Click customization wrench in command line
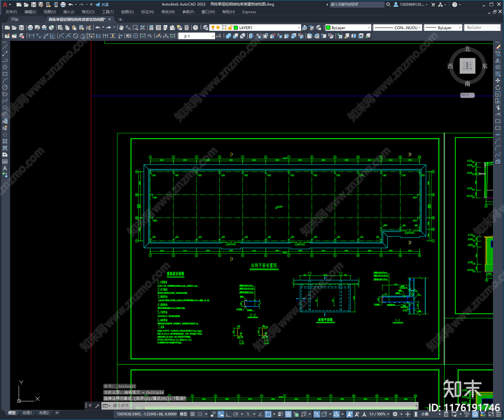504x420 pixels. click(97, 406)
